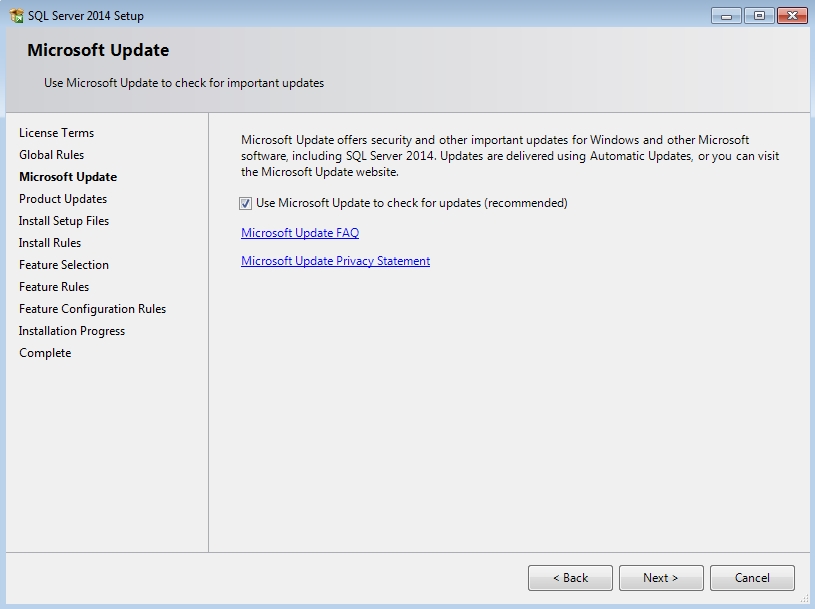This screenshot has width=815, height=609.
Task: Select Feature Configuration Rules step
Action: pyautogui.click(x=92, y=309)
